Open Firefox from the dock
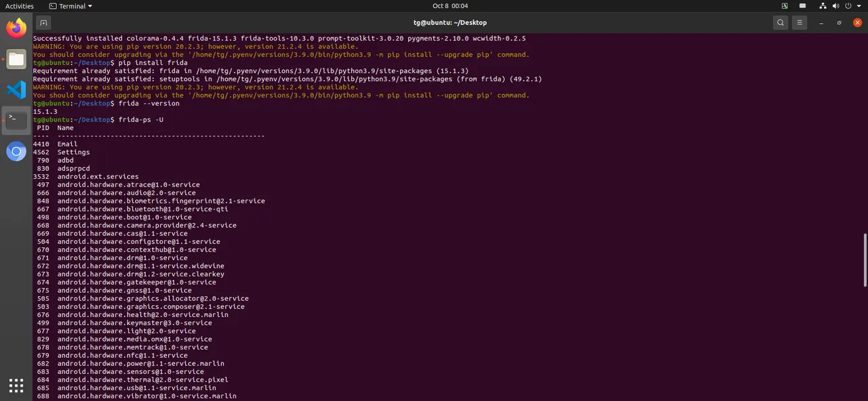The width and height of the screenshot is (868, 401). click(x=16, y=28)
